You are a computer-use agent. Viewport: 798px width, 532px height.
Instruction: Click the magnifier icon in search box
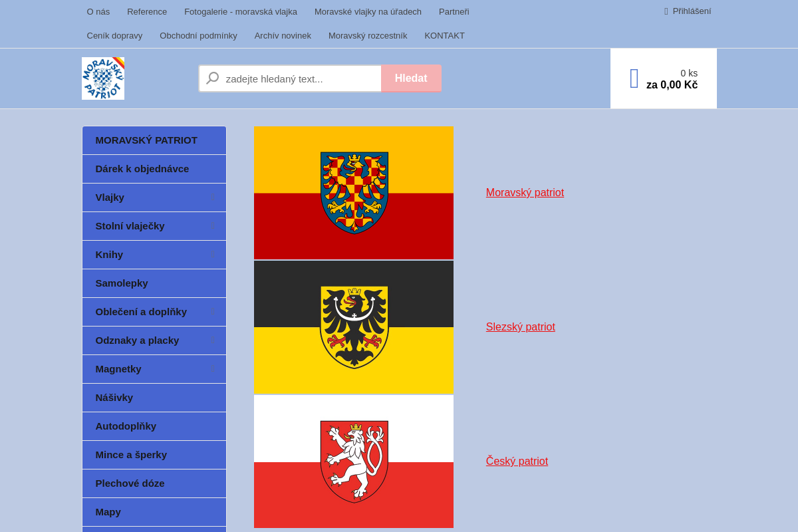(213, 78)
